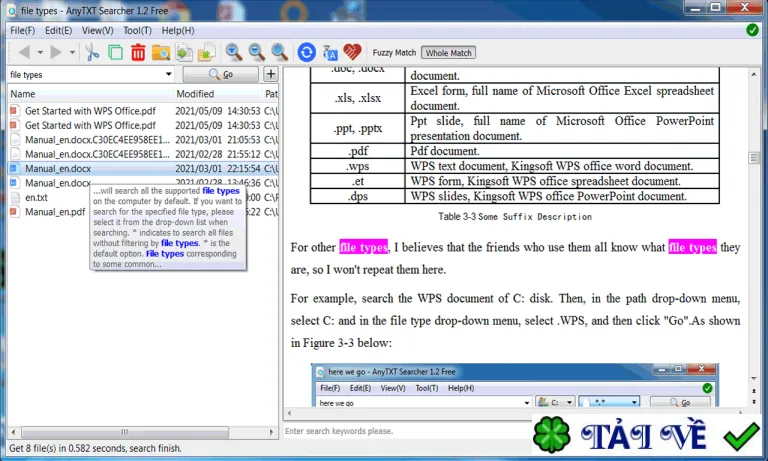This screenshot has width=768, height=461.
Task: Click the red trash Delete icon
Action: pos(138,52)
